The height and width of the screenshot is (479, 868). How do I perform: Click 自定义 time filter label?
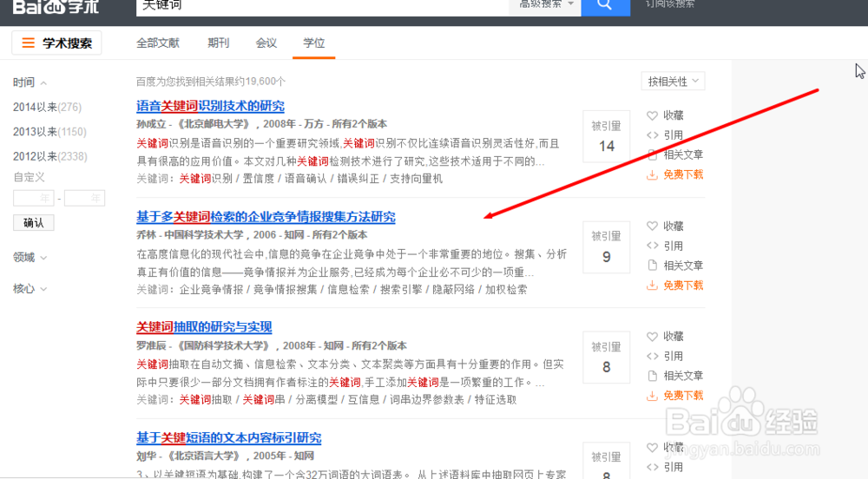coord(29,178)
